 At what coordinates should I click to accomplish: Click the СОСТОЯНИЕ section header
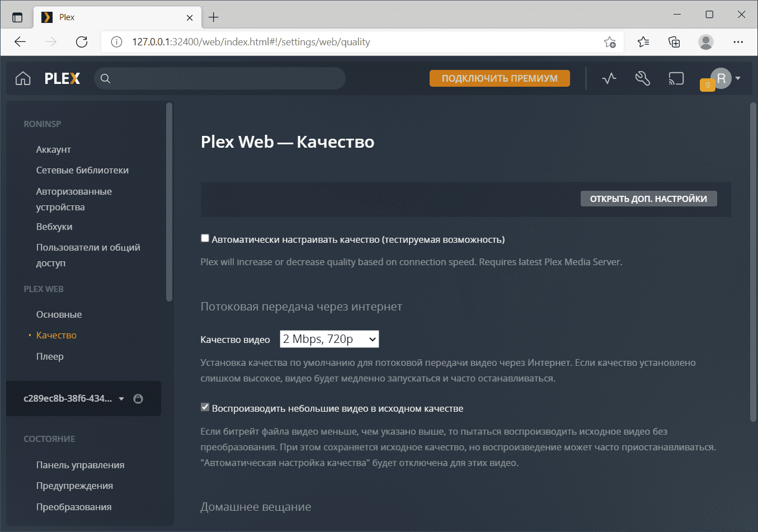(x=49, y=439)
